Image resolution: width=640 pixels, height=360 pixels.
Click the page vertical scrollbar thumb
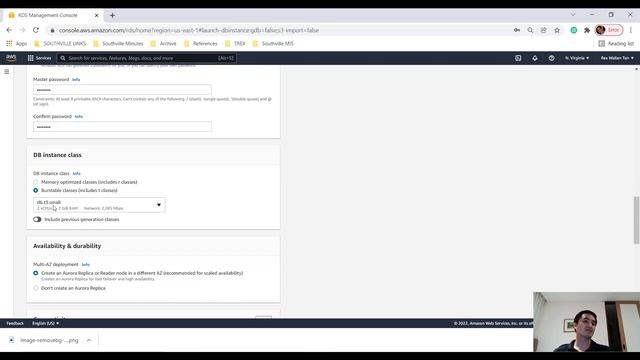[636, 220]
